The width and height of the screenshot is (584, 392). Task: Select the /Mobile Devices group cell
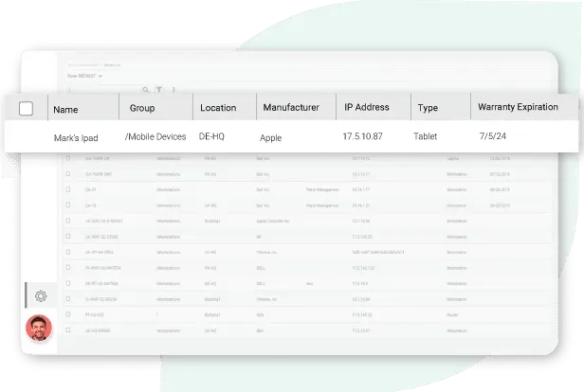tap(155, 137)
